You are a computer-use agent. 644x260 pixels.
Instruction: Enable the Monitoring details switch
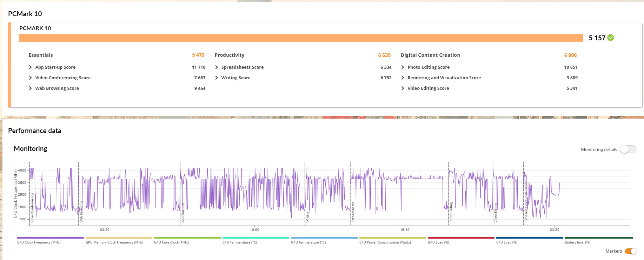628,149
